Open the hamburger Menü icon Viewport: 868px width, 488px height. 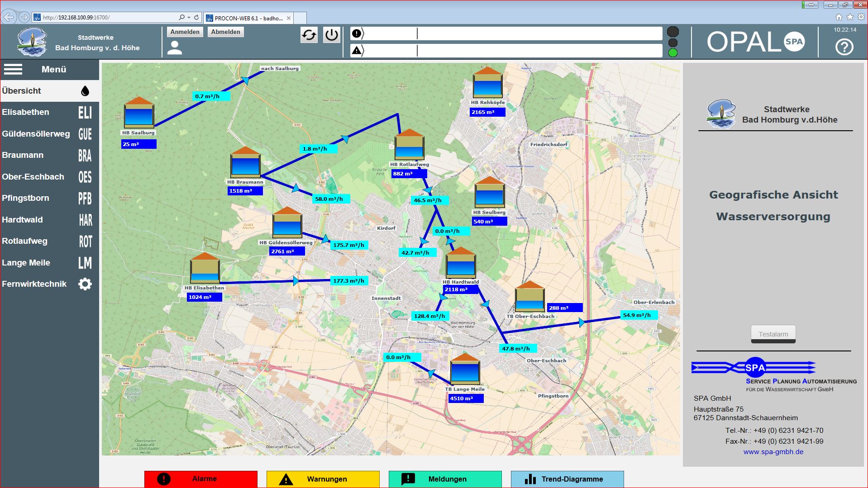point(13,69)
